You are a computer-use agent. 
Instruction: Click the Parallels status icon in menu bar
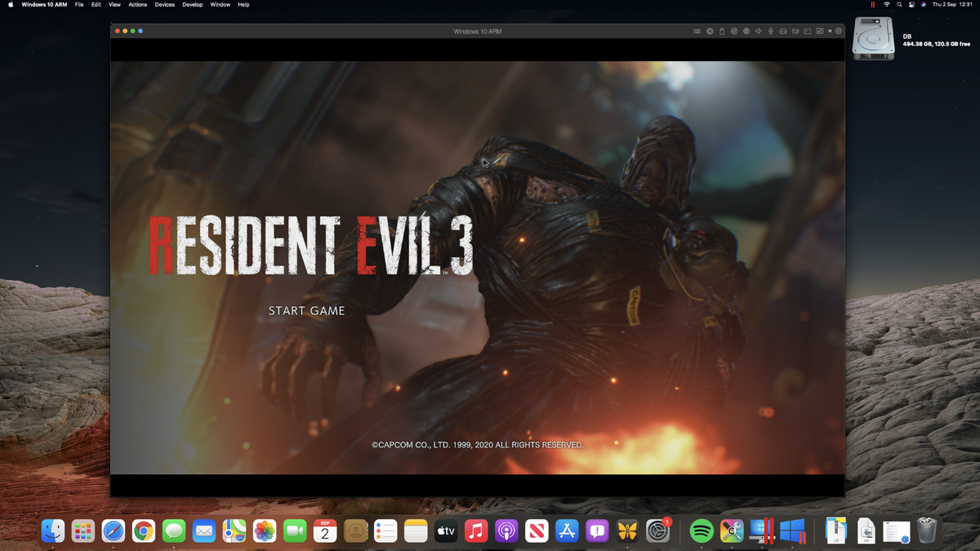[872, 4]
